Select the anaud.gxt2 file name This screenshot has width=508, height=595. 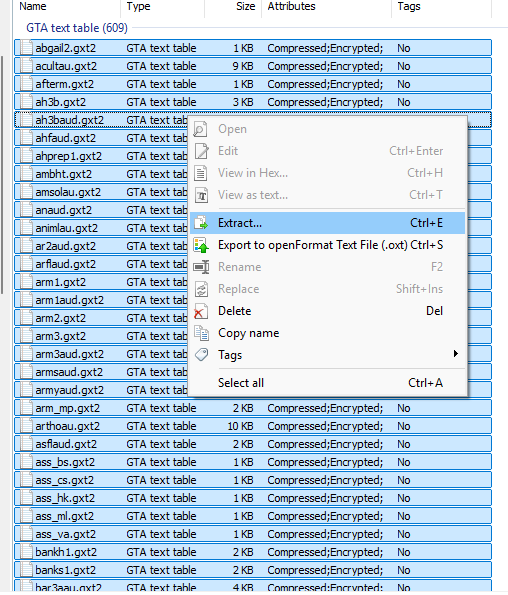coord(64,210)
